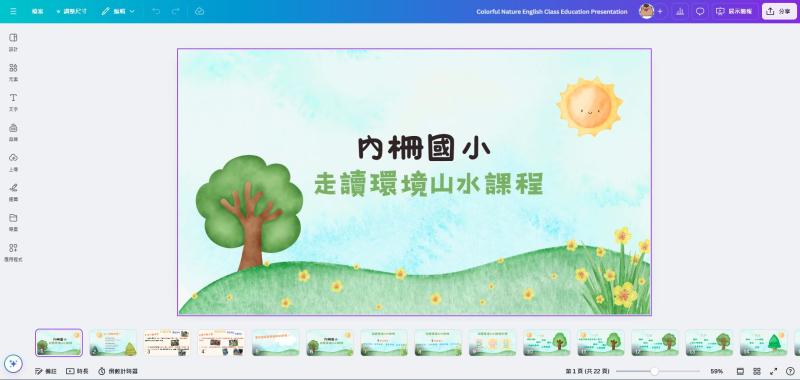Click the 第1頁 (共22頁) page indicator
Screen dimensions: 800x380
click(587, 371)
